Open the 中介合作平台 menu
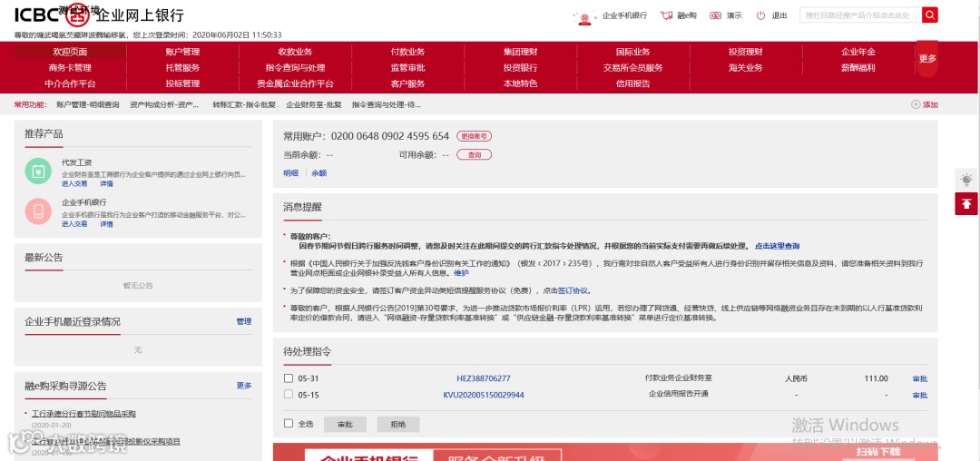Image resolution: width=980 pixels, height=461 pixels. pos(70,83)
